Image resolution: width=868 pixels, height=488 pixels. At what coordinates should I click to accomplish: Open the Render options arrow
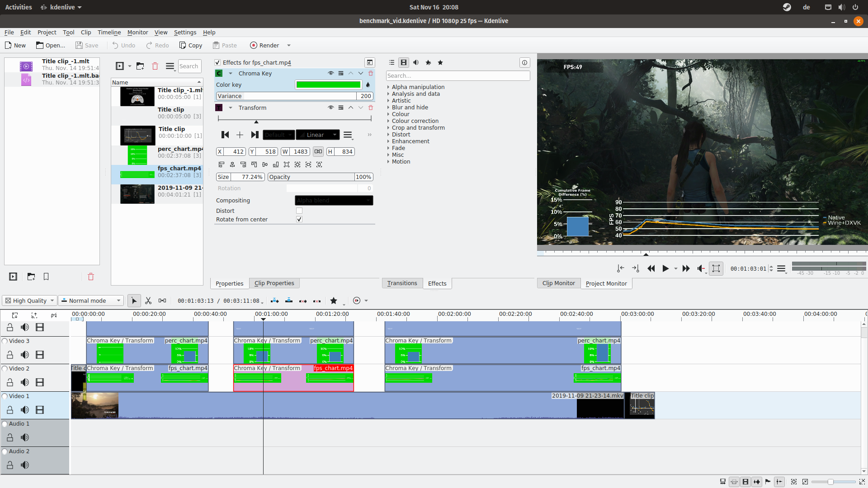click(289, 46)
